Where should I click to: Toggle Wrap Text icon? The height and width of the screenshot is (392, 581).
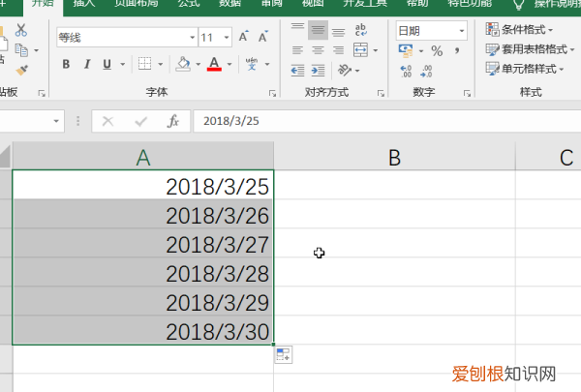click(360, 30)
